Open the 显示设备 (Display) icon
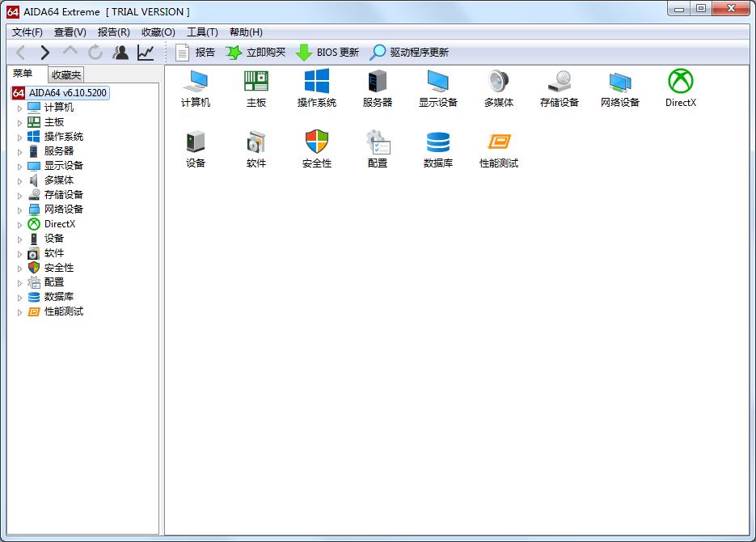756x542 pixels. click(x=437, y=87)
